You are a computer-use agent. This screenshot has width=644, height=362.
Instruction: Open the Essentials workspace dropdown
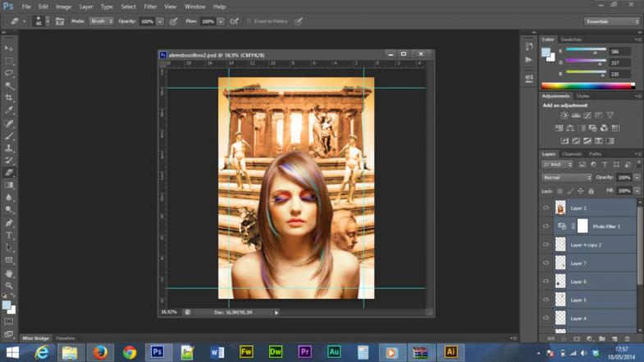pyautogui.click(x=610, y=21)
